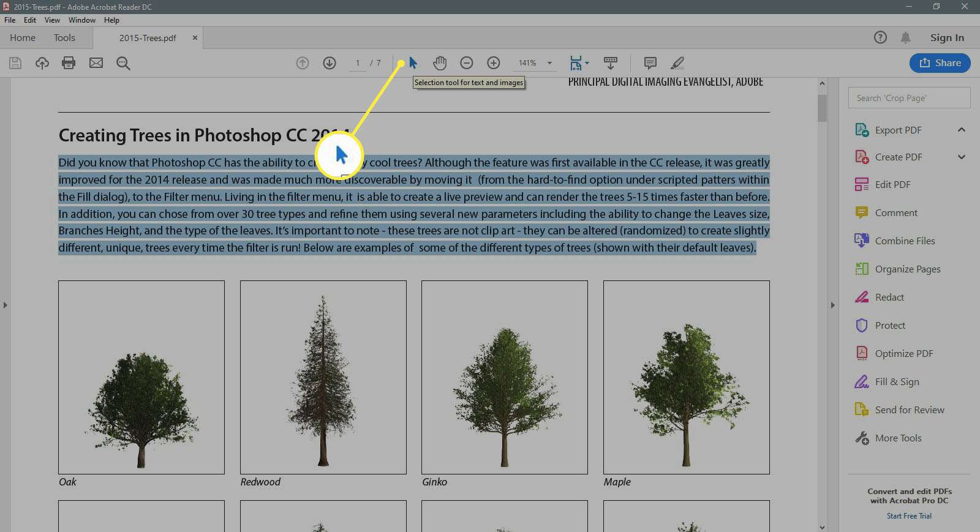
Task: Expand the Create PDF section chevron
Action: pyautogui.click(x=962, y=157)
